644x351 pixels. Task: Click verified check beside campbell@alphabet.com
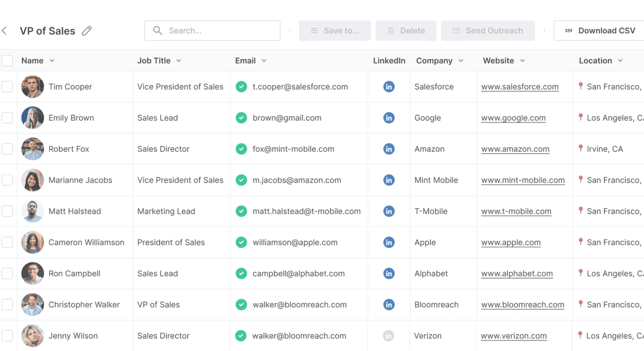pyautogui.click(x=241, y=273)
